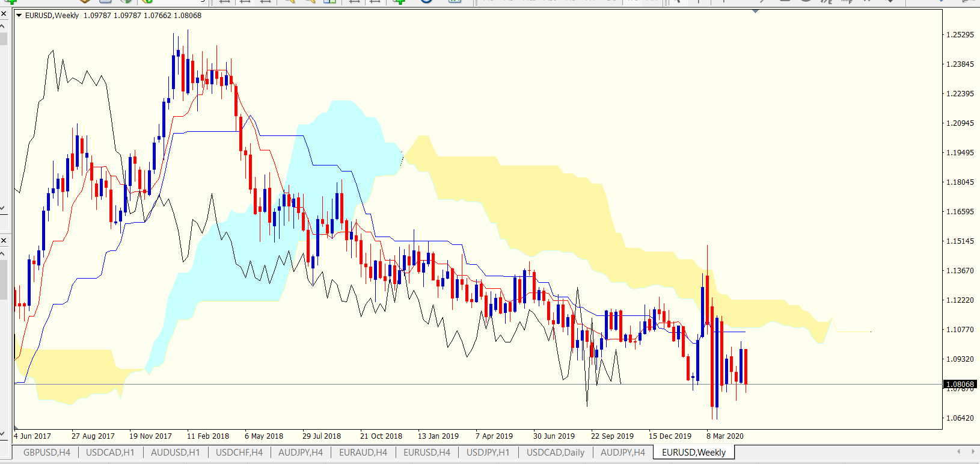Click the 1.20945 price scale label
Image resolution: width=980 pixels, height=464 pixels.
click(x=960, y=123)
